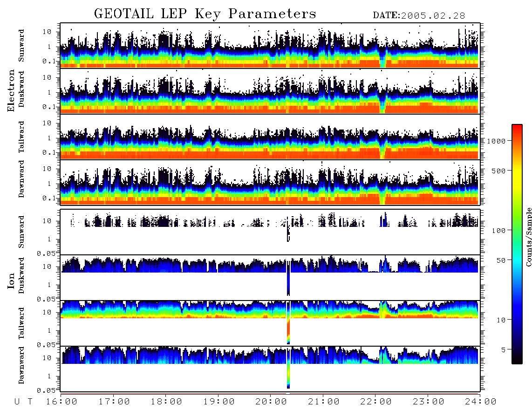Image resolution: width=532 pixels, height=410 pixels.
Task: Select the Electron Dawnward axis label
Action: (21, 179)
